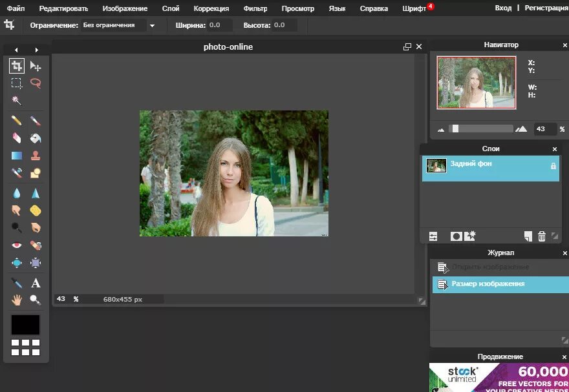Select the yellow Sponge tool
Image resolution: width=569 pixels, height=392 pixels.
(36, 210)
